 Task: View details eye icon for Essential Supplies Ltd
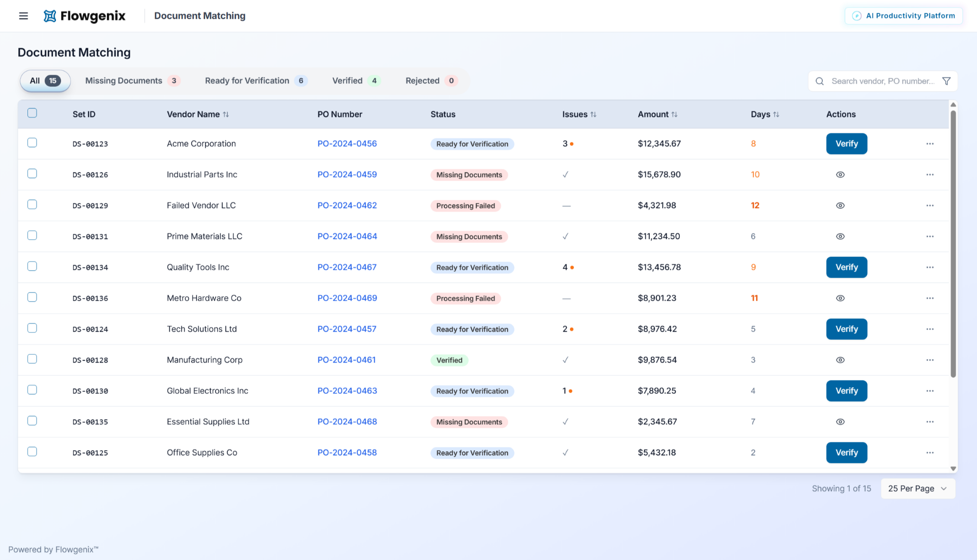[840, 422]
